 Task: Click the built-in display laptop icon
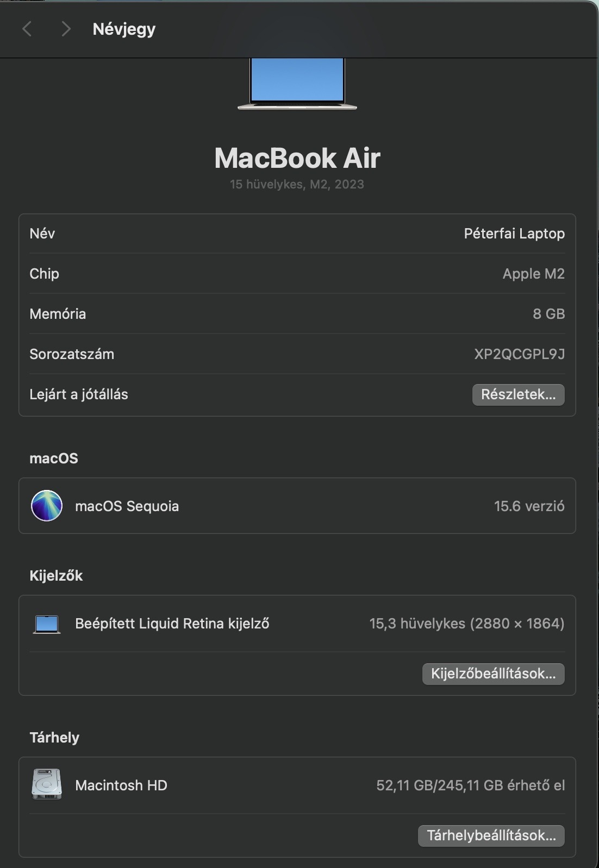click(47, 624)
